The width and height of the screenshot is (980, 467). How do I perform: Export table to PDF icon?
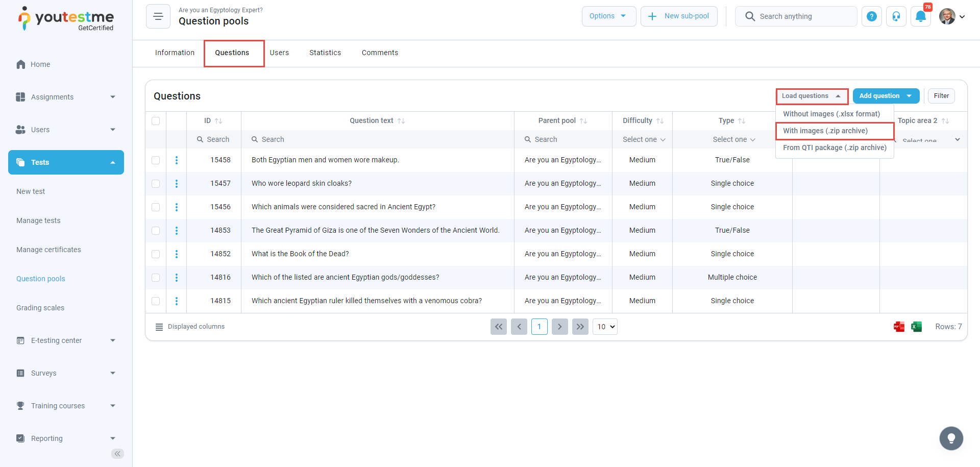(x=899, y=327)
